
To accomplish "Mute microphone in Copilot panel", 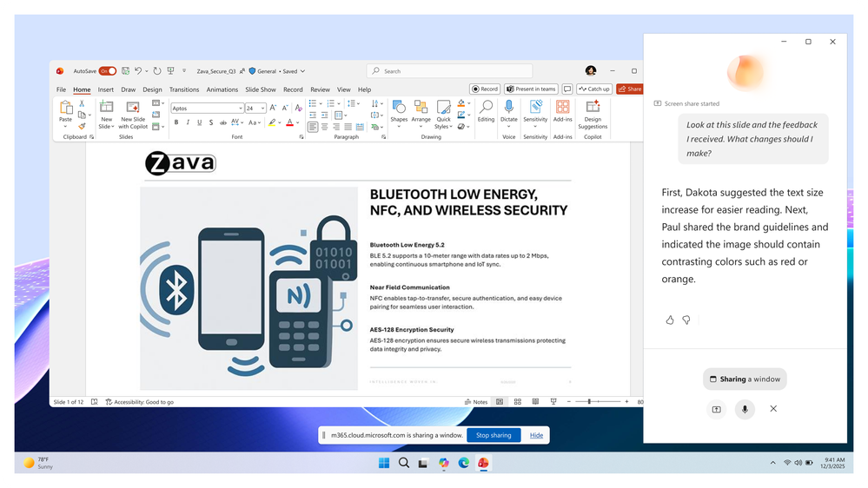I will coord(745,410).
